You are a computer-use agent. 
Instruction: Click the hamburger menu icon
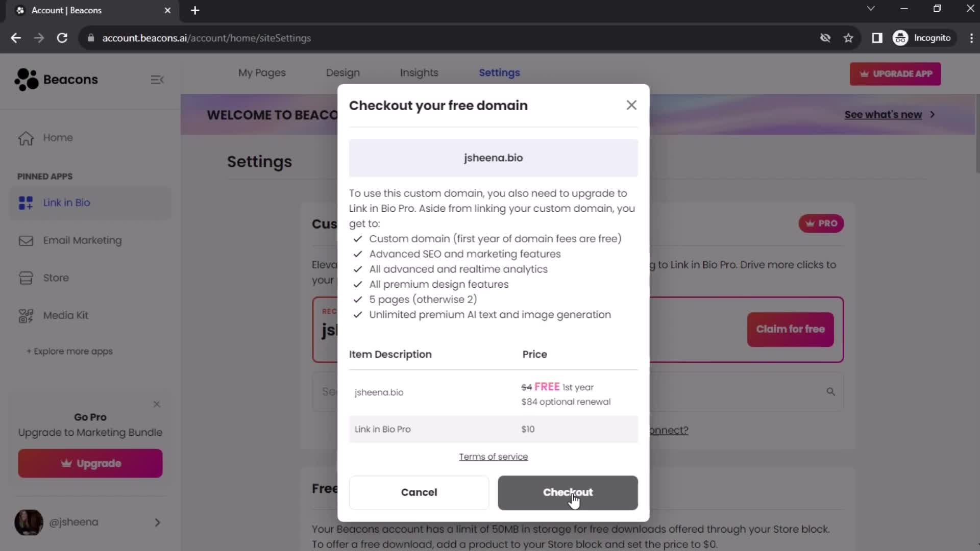(x=158, y=80)
